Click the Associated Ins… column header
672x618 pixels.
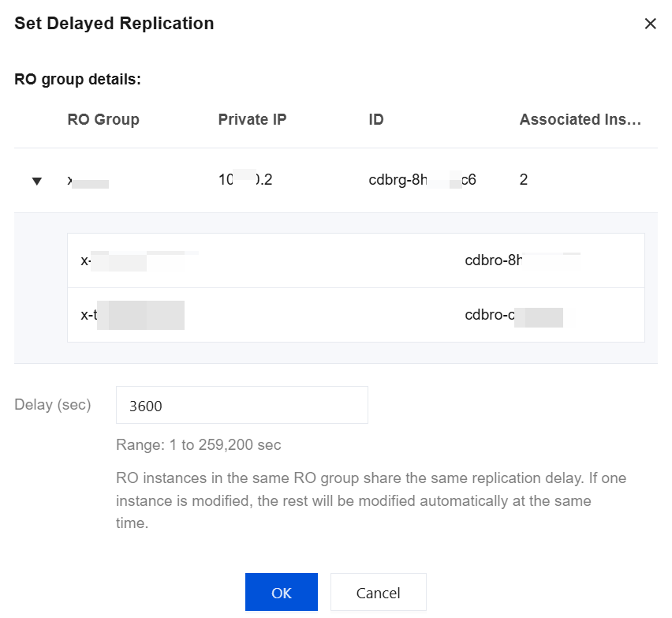(580, 120)
